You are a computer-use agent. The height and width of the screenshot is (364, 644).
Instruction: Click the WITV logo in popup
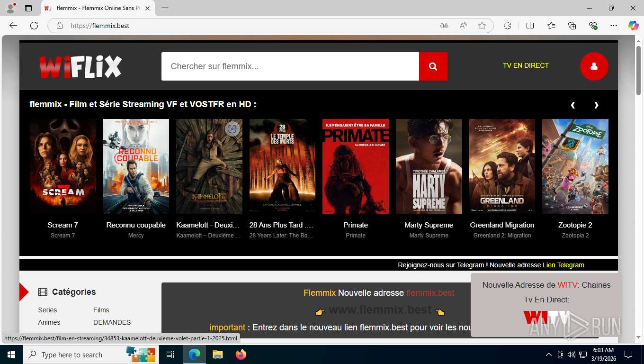(x=546, y=318)
